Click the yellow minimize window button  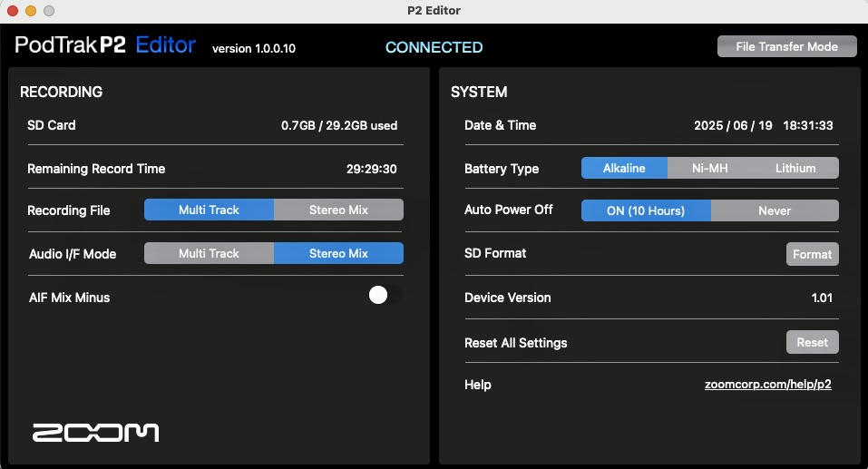31,11
